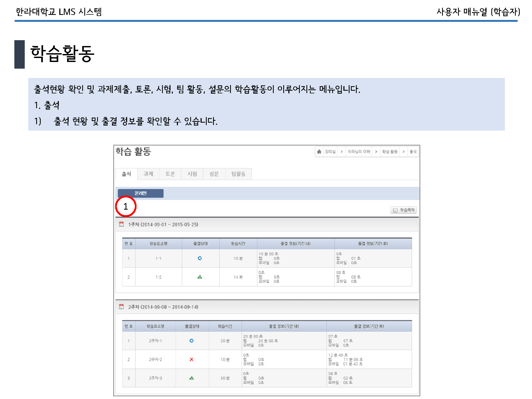Screen dimensions: 532x399
Task: Click the red X status for 2주차-2
Action: [192, 359]
